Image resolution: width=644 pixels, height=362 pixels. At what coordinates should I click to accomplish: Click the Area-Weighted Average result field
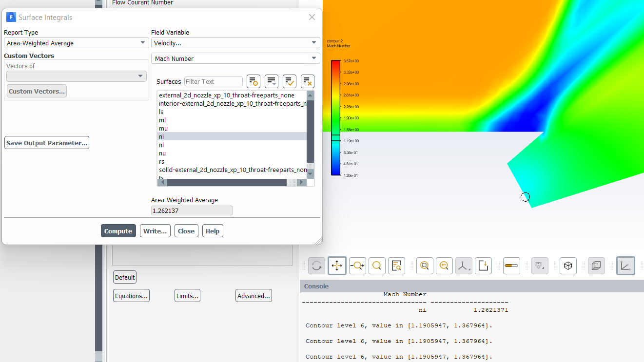point(192,210)
